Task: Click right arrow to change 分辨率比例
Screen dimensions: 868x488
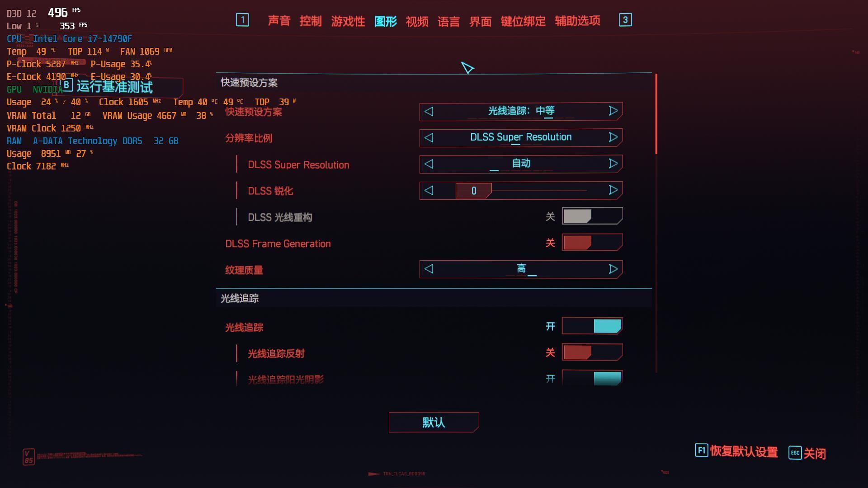Action: coord(613,137)
